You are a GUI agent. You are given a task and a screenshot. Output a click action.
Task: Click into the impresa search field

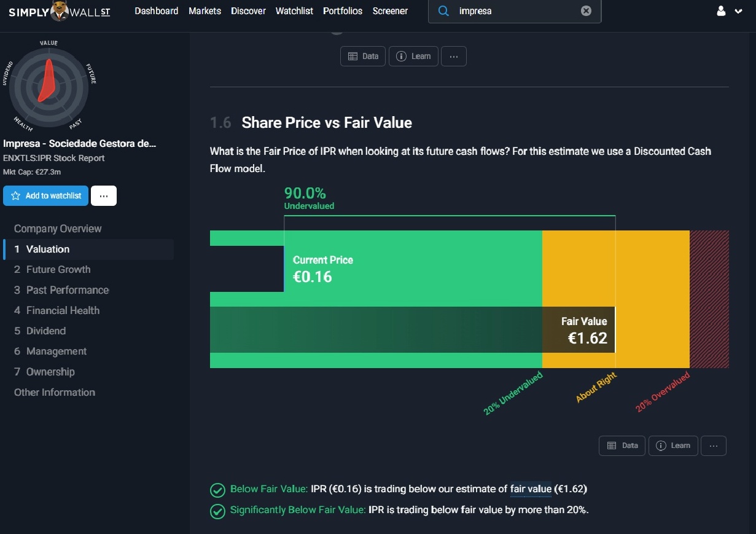(516, 11)
